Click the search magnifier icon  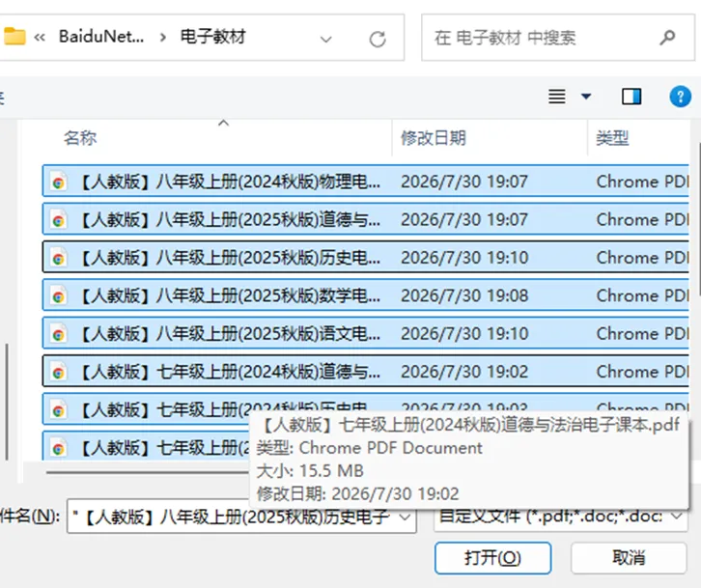coord(667,38)
